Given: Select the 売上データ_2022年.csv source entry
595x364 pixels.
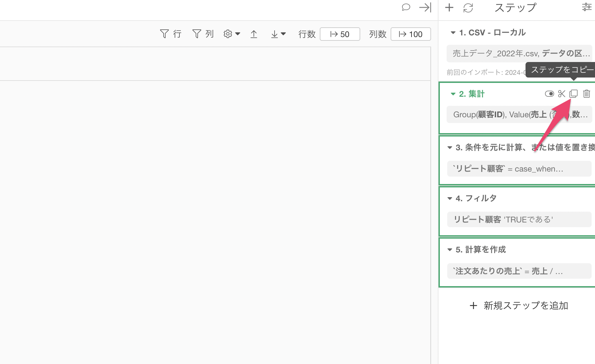Looking at the screenshot, I should point(519,53).
